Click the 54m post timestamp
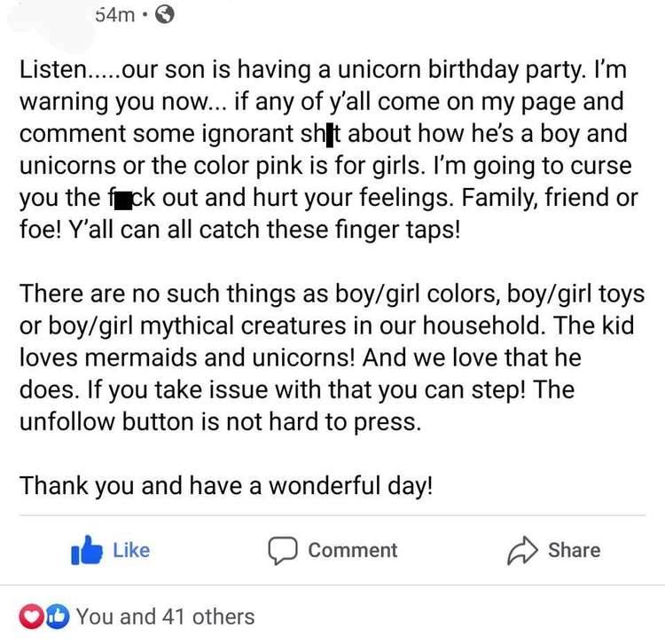Image resolution: width=665 pixels, height=644 pixels. [x=115, y=15]
